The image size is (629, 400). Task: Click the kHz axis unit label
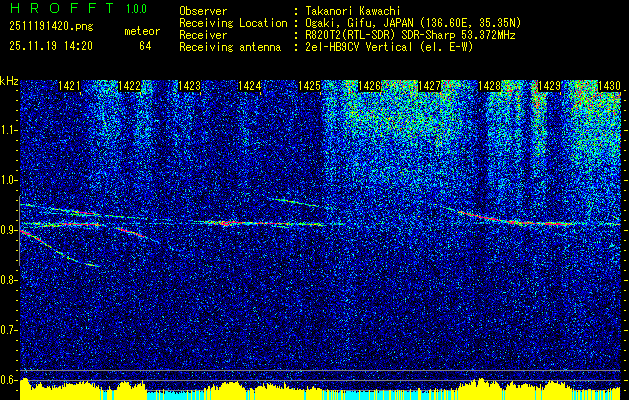coord(9,82)
